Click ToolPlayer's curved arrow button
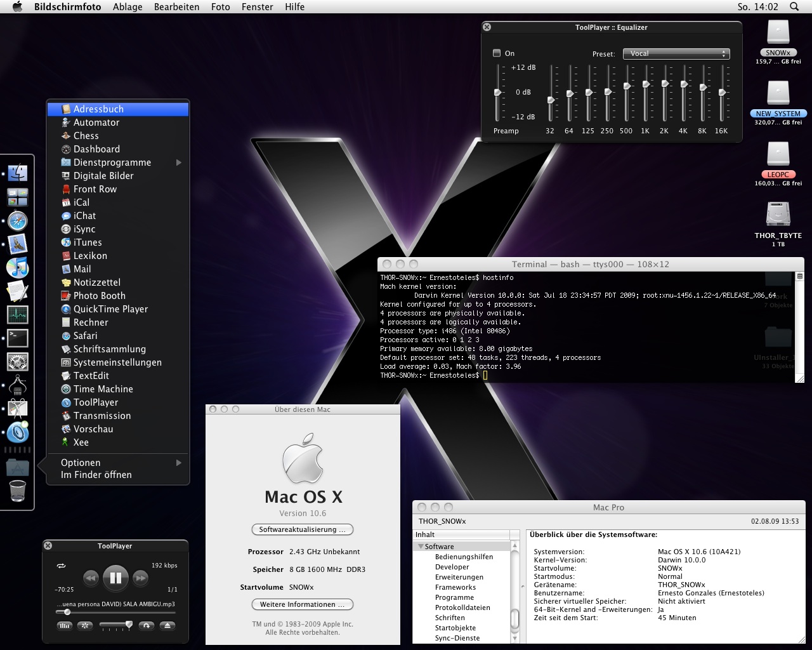This screenshot has width=812, height=650. [x=147, y=625]
